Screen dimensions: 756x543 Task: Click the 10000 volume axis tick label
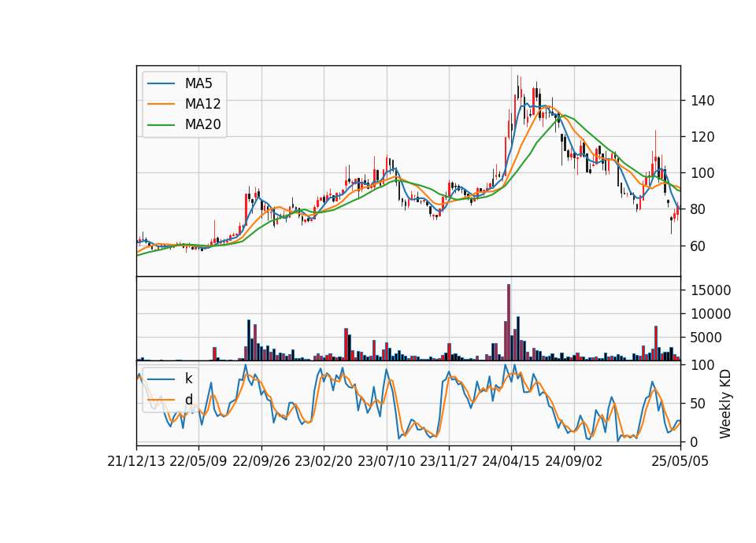tap(710, 314)
